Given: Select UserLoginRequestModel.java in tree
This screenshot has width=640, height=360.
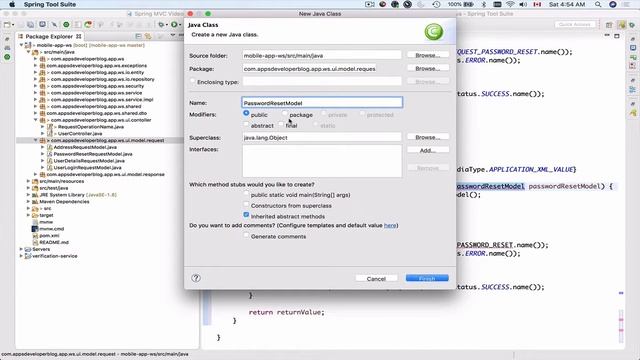Looking at the screenshot, I should coord(88,167).
